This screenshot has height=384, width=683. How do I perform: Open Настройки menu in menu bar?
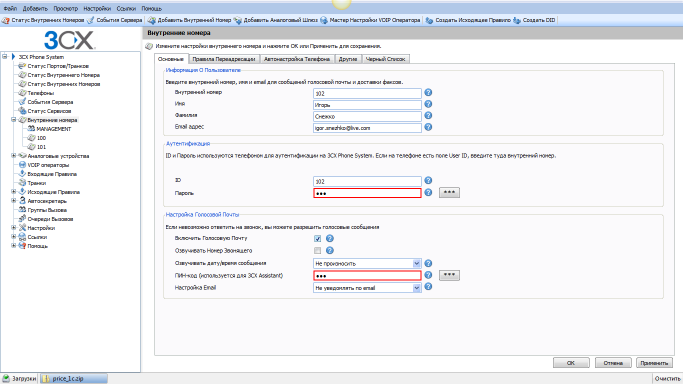pos(97,8)
